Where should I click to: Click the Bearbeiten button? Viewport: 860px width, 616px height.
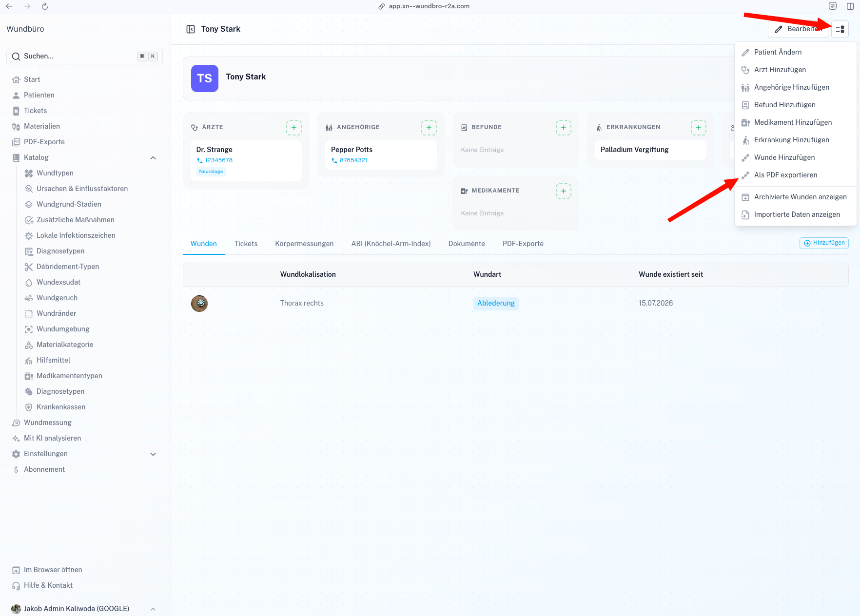click(x=799, y=29)
